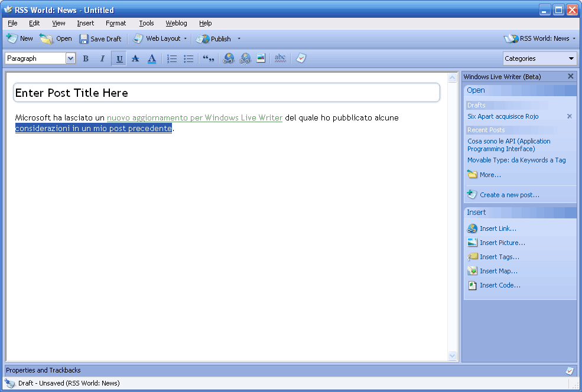Viewport: 582px width, 392px height.
Task: Toggle Strikethrough formatting
Action: pyautogui.click(x=135, y=58)
